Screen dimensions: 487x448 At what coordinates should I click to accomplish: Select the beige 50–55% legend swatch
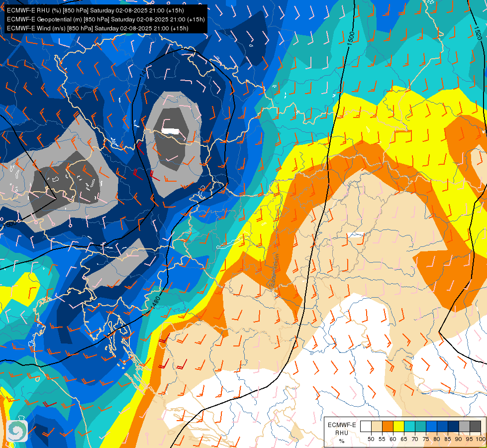click(377, 426)
